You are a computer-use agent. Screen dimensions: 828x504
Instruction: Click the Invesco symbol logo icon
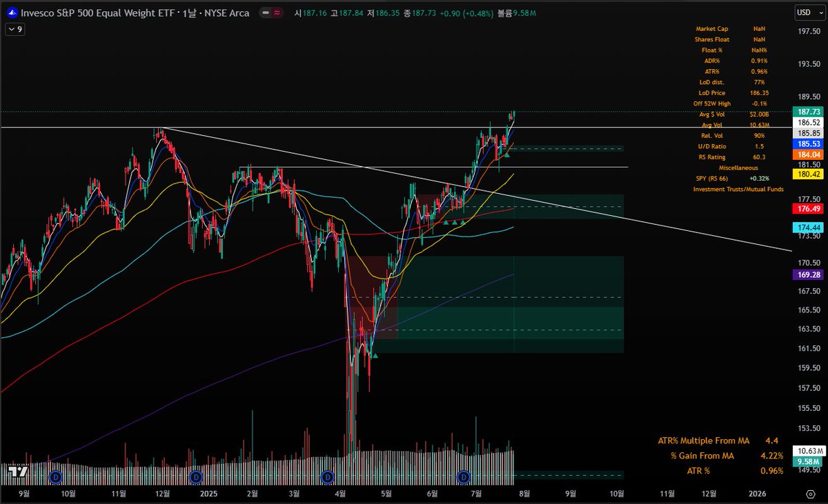click(11, 12)
